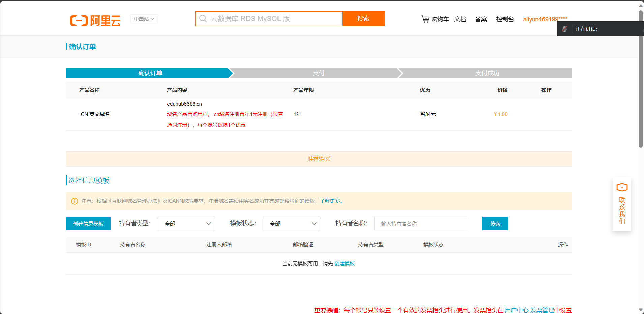This screenshot has width=644, height=314.
Task: Click the page vertical scrollbar
Action: point(641,79)
